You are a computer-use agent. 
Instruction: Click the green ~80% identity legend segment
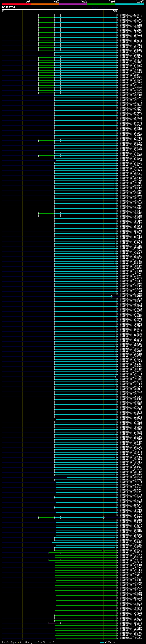click(101, 4)
